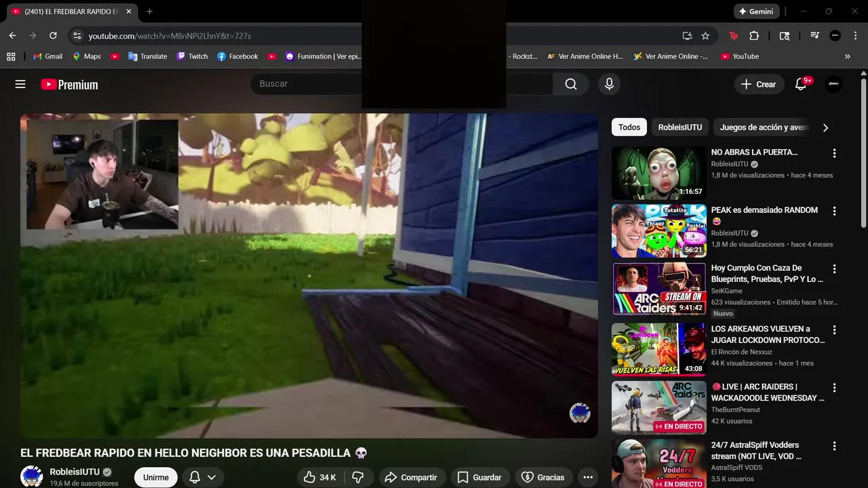Go to YouTube Premium home logo
Image resolution: width=868 pixels, height=488 pixels.
(x=69, y=84)
